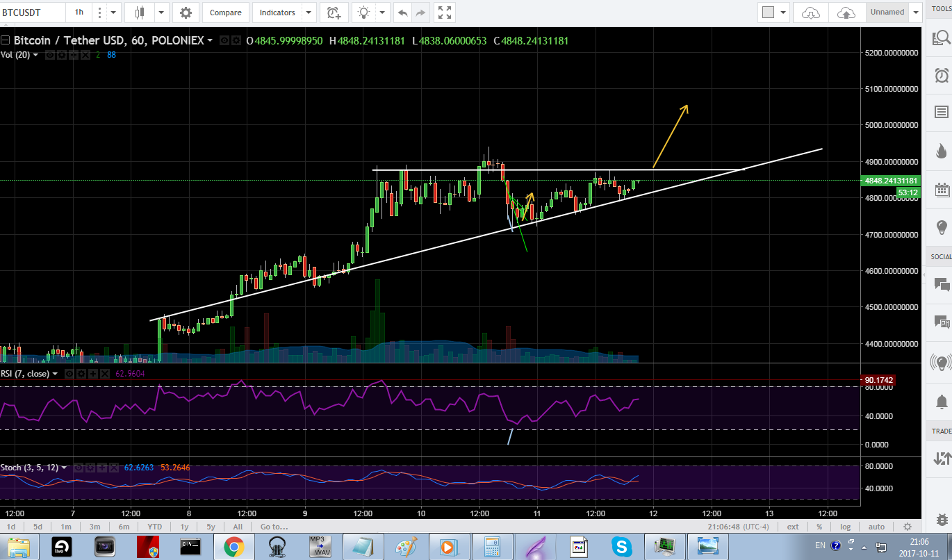Remove the RSI indicator with X icon
Image resolution: width=952 pixels, height=560 pixels.
click(105, 374)
